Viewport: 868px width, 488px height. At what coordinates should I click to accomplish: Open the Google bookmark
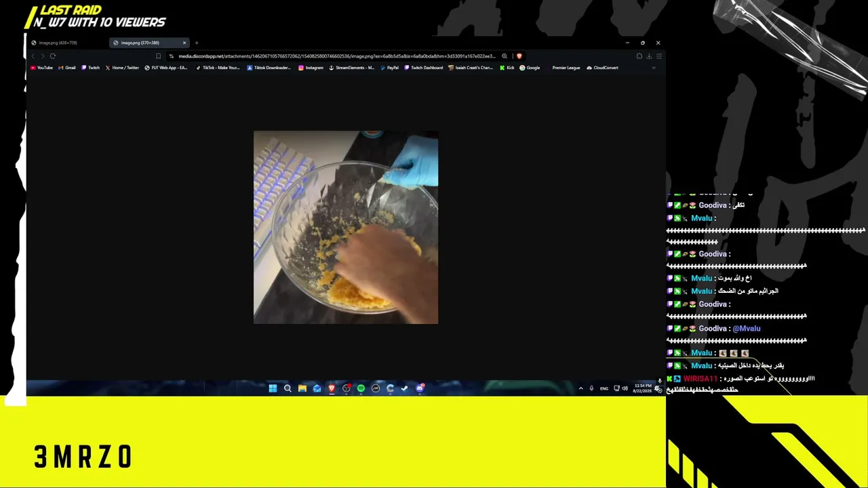click(x=530, y=68)
